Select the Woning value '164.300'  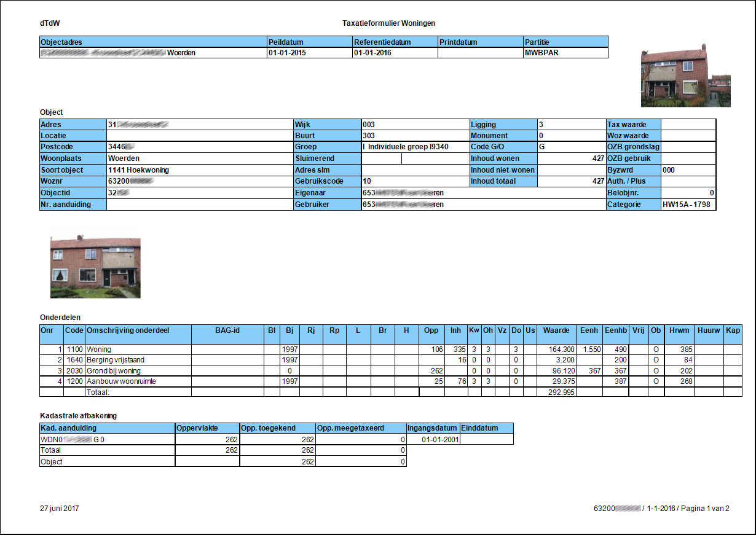pos(561,350)
